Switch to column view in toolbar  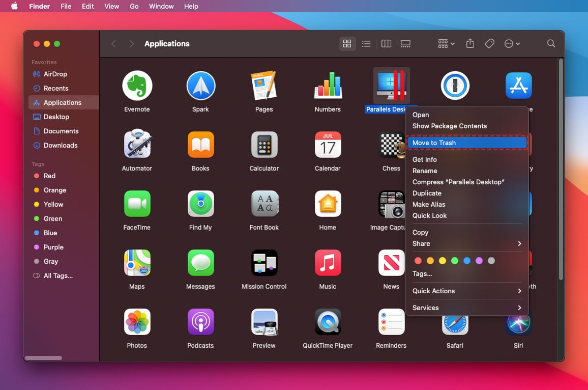tap(386, 44)
